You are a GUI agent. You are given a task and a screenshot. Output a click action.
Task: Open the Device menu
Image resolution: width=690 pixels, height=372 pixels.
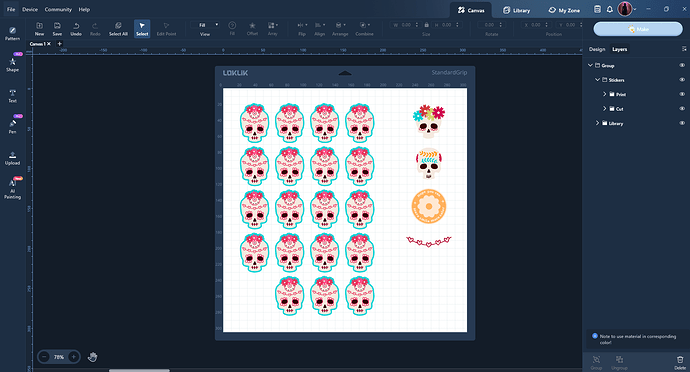coord(30,9)
